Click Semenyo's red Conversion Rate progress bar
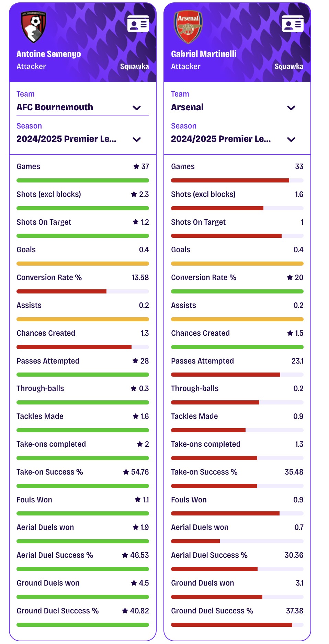The height and width of the screenshot is (644, 329). pos(61,291)
